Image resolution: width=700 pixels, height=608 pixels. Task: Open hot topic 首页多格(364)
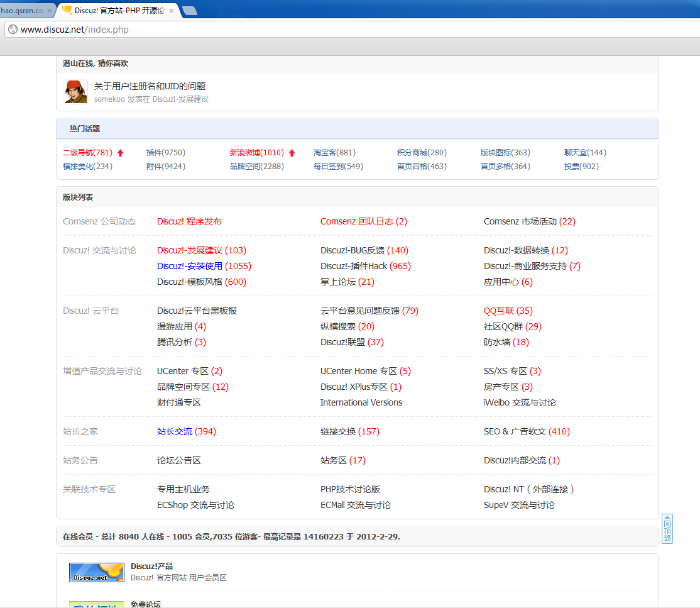[505, 167]
